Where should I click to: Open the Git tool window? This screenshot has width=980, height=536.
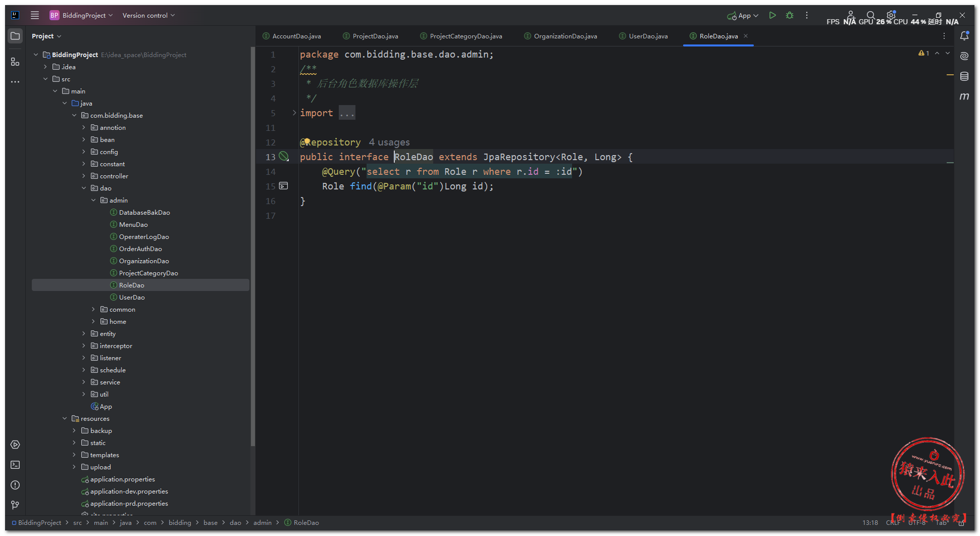click(15, 505)
